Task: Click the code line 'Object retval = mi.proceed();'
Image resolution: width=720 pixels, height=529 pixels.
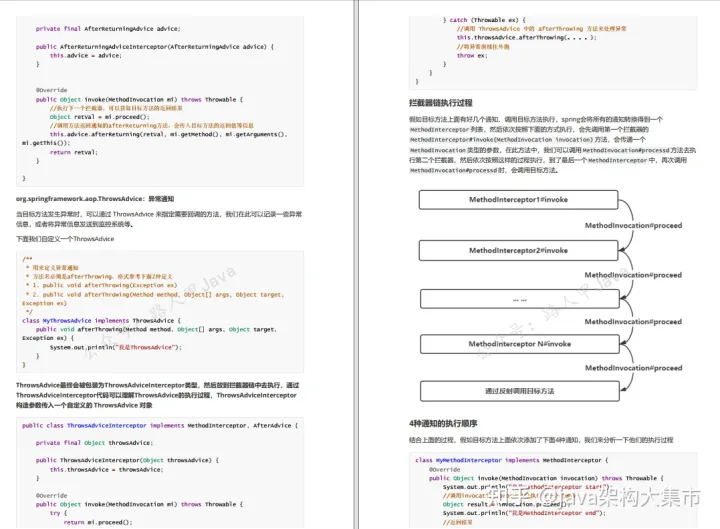Action: point(100,117)
